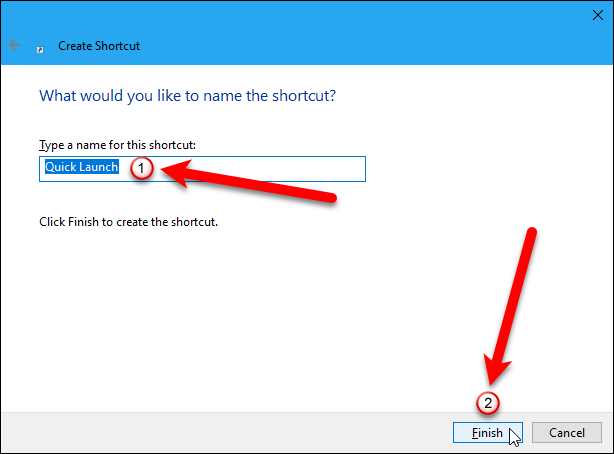Click the 'What would you like to name the shortcut?' heading
This screenshot has height=454, width=614.
coord(187,96)
